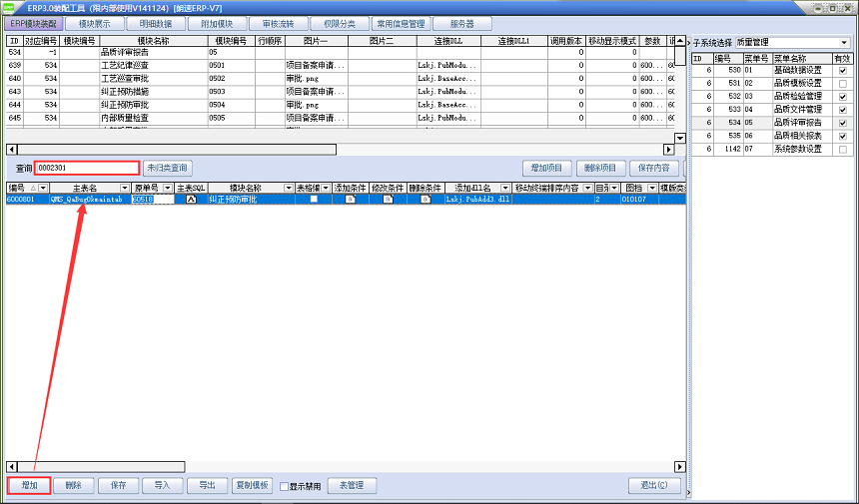The height and width of the screenshot is (504, 859).
Task: Click the 编号 column sort arrow
Action: pyautogui.click(x=32, y=188)
